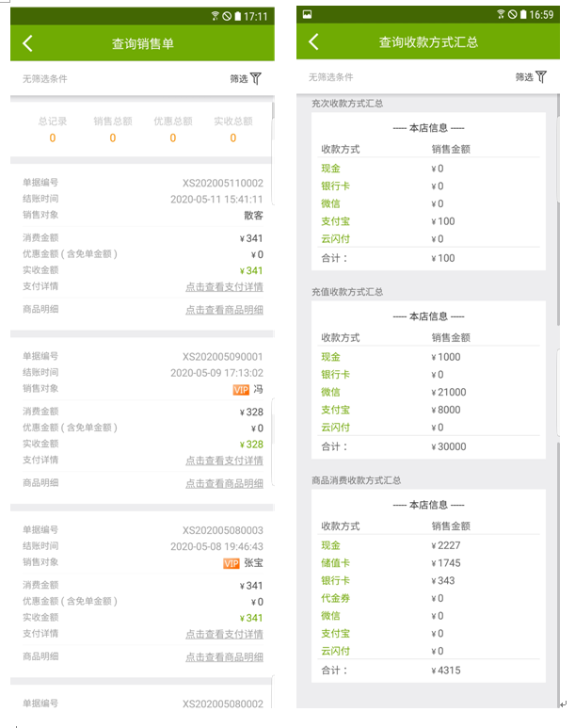Go back from 查询销售单 screen
The image size is (575, 728).
(x=28, y=43)
